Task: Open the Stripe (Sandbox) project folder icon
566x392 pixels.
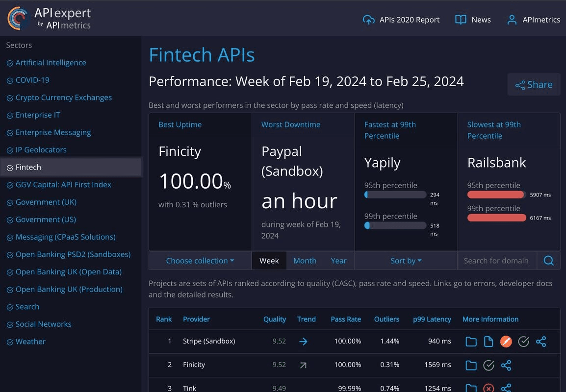Action: point(471,342)
